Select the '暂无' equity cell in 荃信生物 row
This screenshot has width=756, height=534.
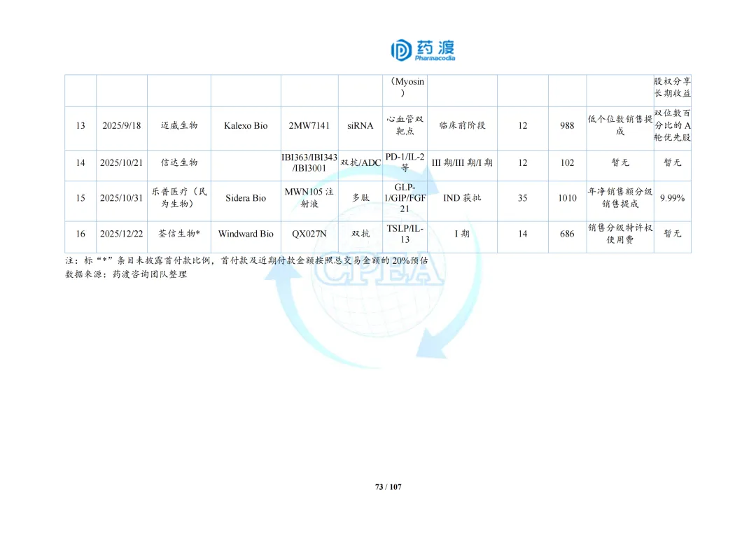[672, 237]
